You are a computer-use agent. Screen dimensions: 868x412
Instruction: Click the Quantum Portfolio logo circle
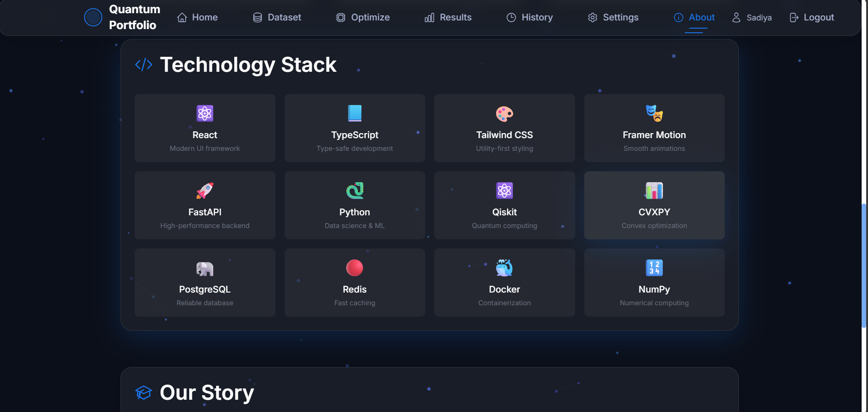click(x=93, y=17)
